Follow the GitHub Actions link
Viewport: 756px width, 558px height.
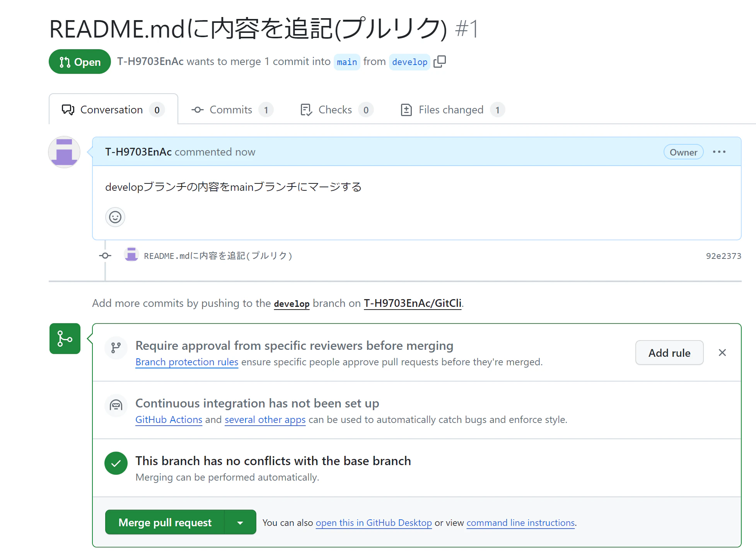point(169,420)
